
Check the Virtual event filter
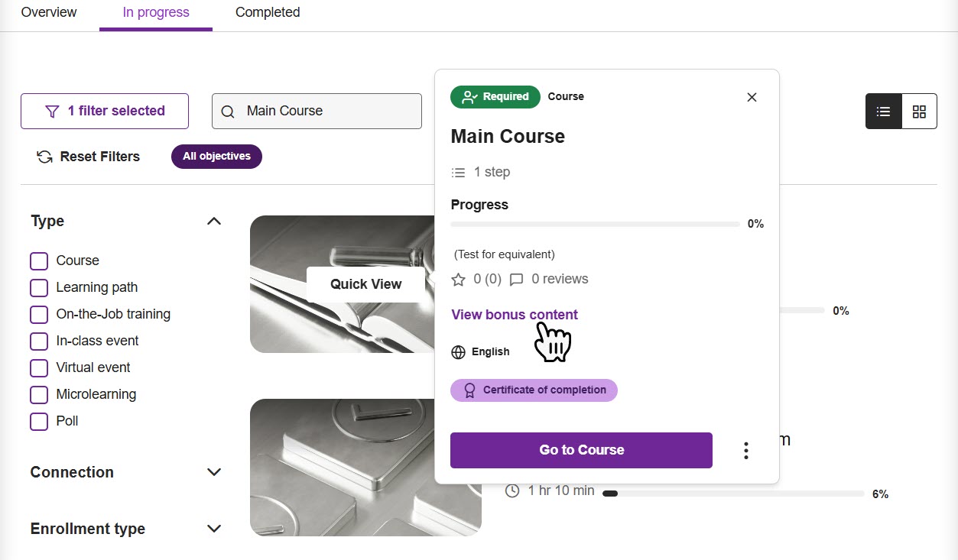[39, 367]
